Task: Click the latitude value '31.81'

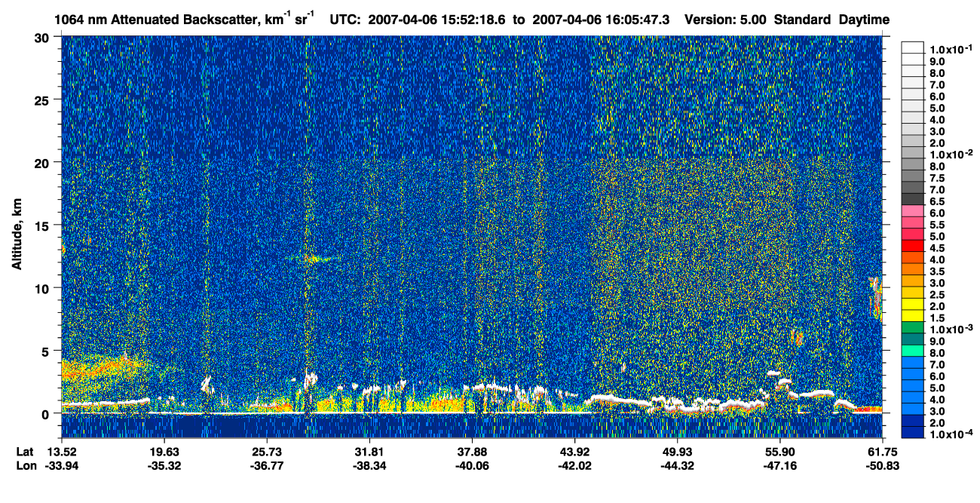Action: pyautogui.click(x=369, y=452)
